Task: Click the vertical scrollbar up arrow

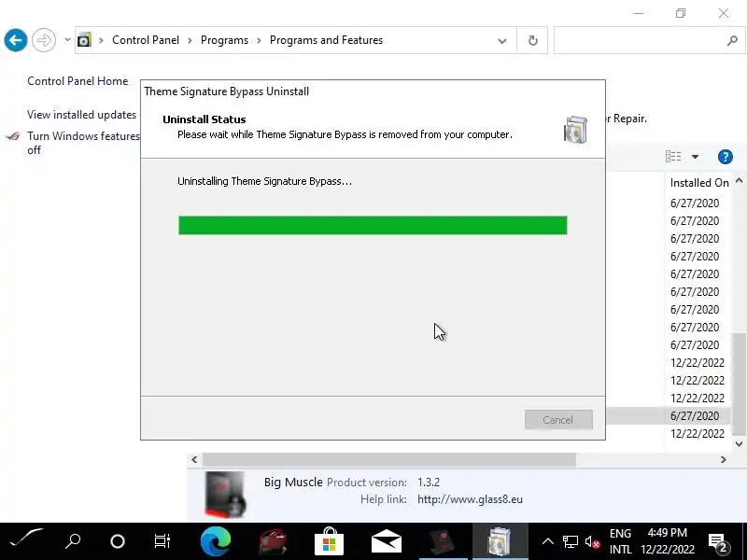Action: (x=739, y=180)
